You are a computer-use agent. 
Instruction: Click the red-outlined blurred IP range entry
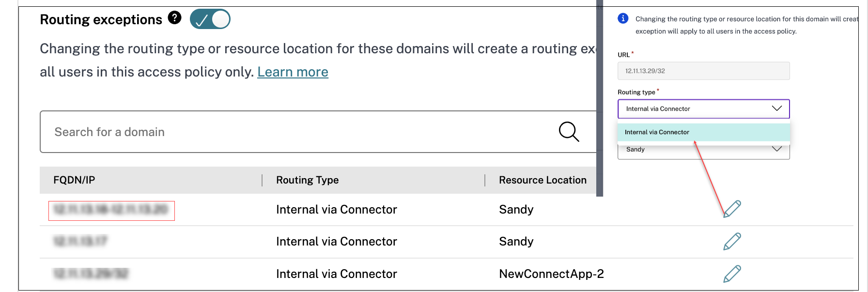111,211
